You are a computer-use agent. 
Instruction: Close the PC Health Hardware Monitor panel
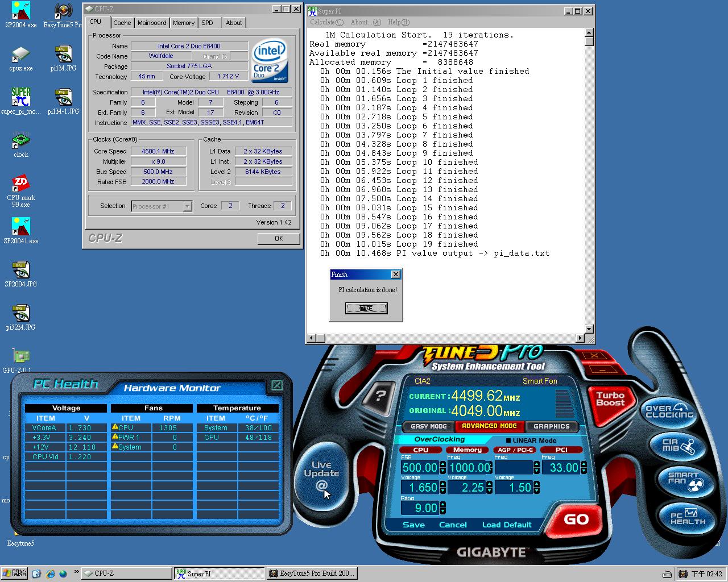(277, 385)
